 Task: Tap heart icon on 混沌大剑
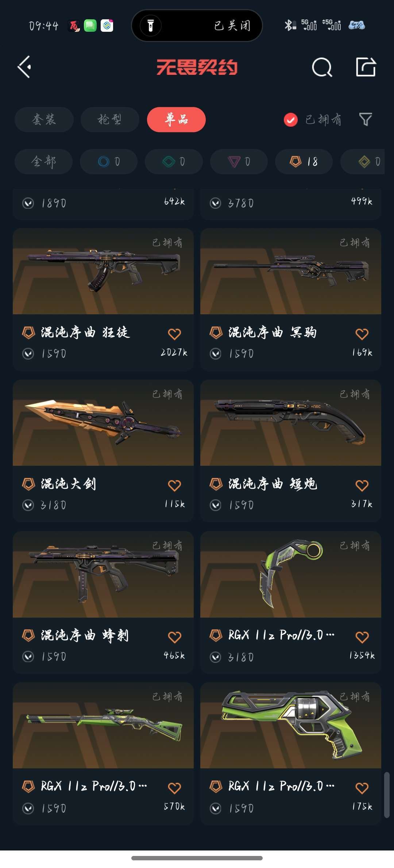tap(174, 485)
